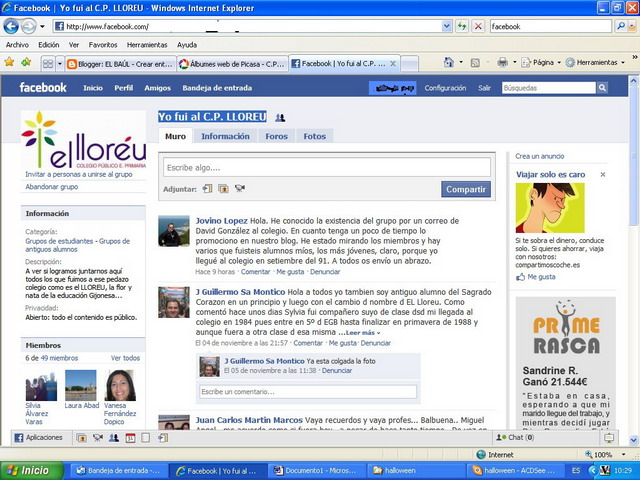Attach a photo using Adjuntar photo icon
The width and height of the screenshot is (640, 480).
coord(223,189)
